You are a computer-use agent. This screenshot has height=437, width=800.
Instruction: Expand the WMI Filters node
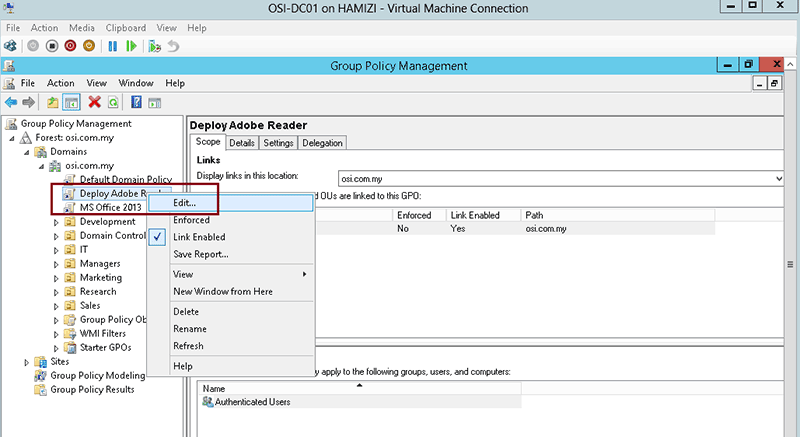(x=56, y=335)
